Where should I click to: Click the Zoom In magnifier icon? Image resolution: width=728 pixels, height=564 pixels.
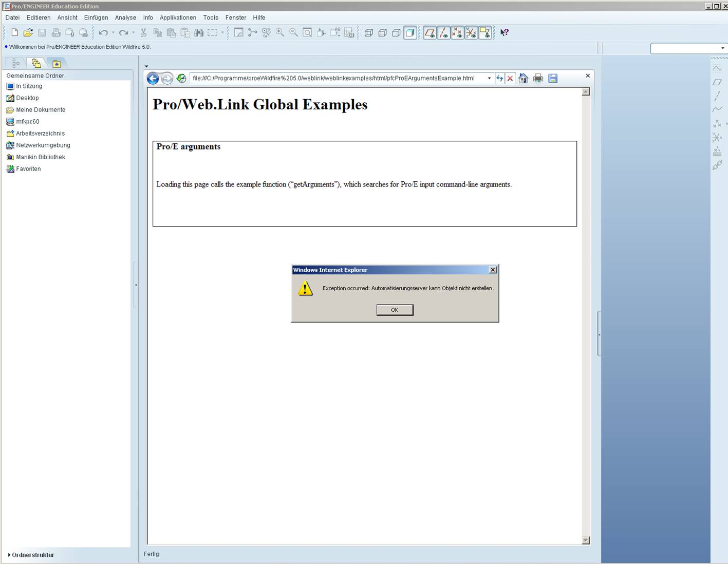click(280, 32)
